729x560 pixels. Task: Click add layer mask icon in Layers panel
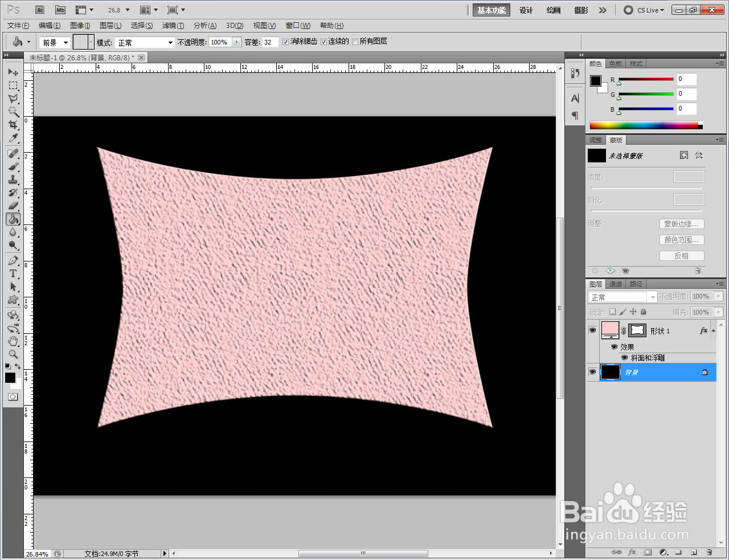(x=648, y=552)
